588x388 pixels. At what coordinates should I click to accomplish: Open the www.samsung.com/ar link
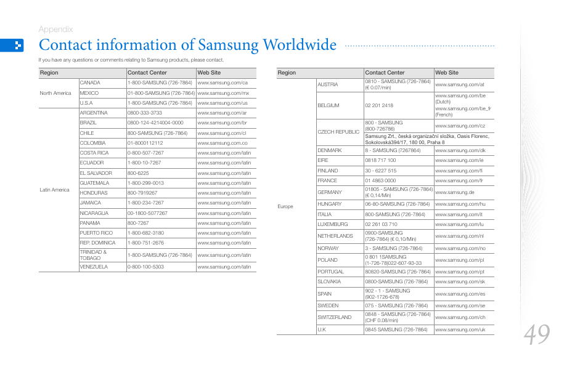[x=222, y=113]
